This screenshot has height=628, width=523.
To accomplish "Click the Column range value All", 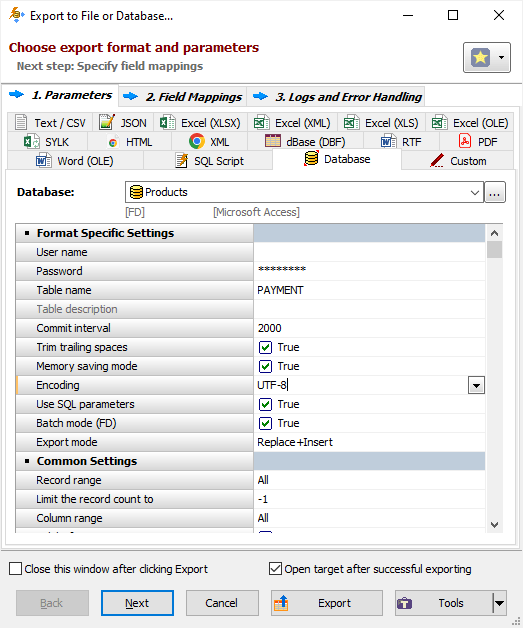I will pos(369,518).
